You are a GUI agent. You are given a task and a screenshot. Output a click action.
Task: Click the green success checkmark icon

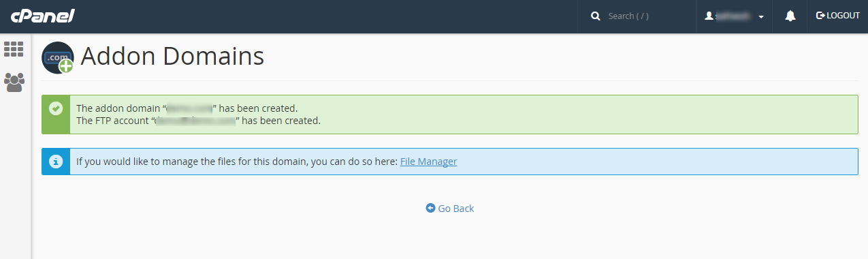coord(56,108)
